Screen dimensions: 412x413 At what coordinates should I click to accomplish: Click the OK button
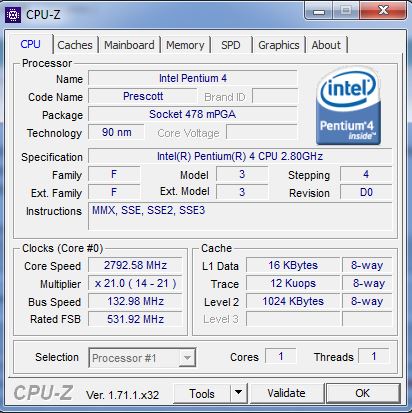point(363,393)
